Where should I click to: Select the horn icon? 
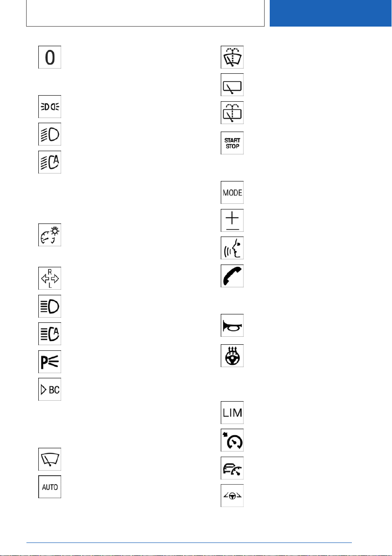click(x=232, y=325)
